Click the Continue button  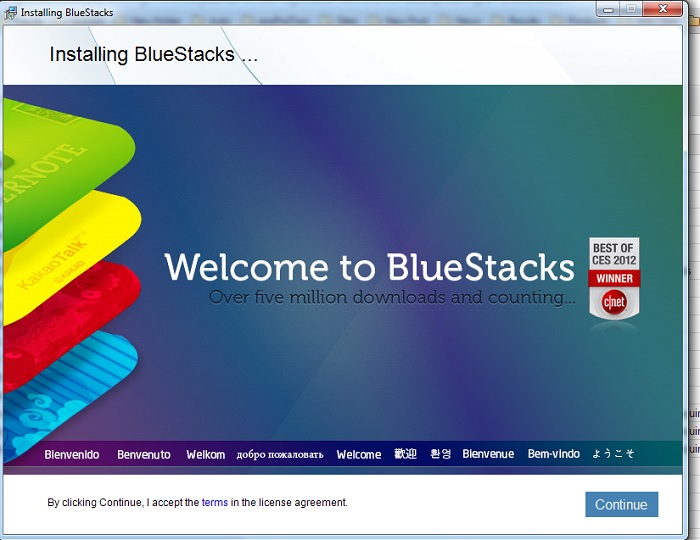pyautogui.click(x=621, y=504)
